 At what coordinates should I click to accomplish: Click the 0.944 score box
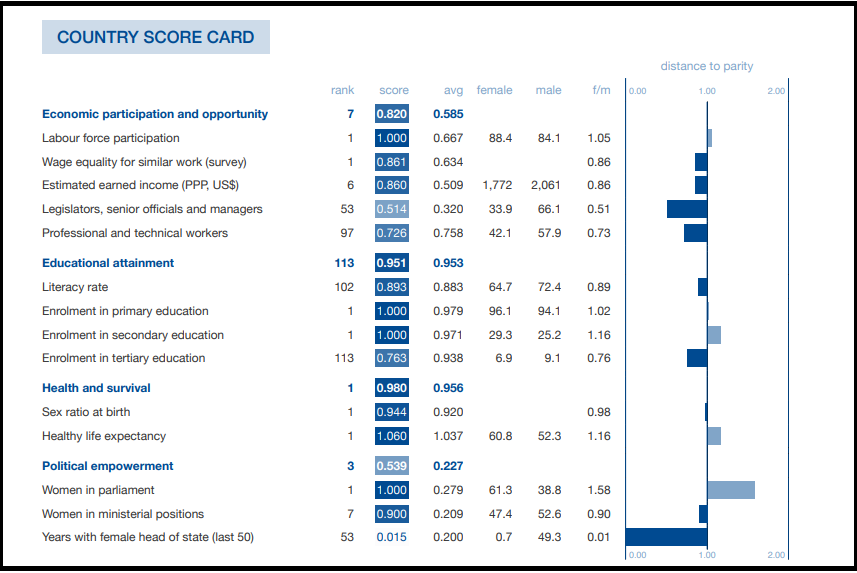(x=392, y=412)
